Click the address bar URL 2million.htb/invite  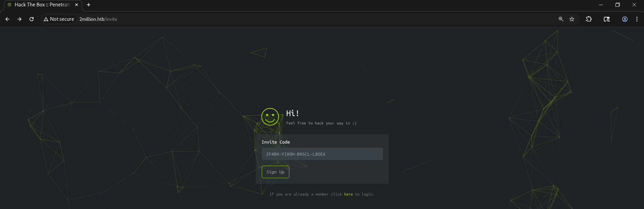point(98,19)
